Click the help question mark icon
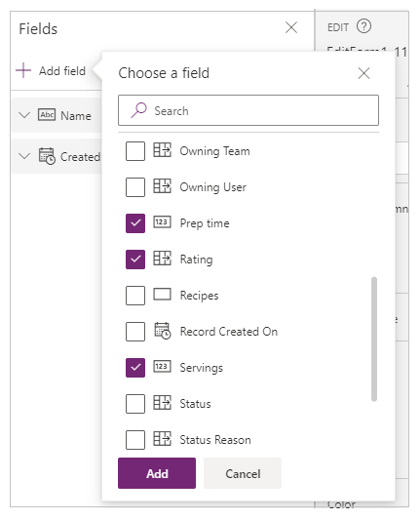The image size is (420, 520). coord(363,26)
